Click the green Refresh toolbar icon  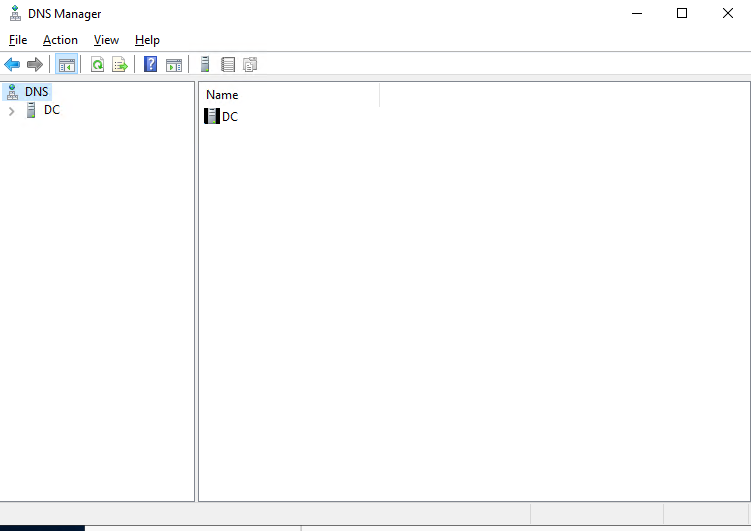[x=98, y=64]
